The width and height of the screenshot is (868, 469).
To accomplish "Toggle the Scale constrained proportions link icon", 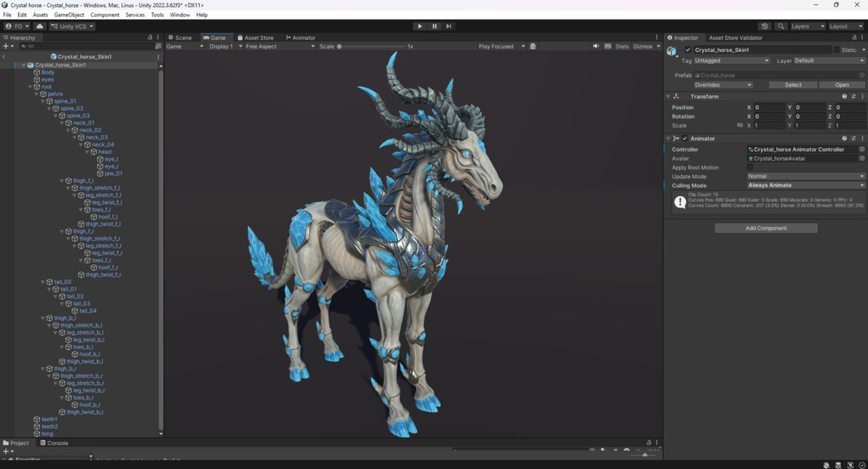I will (x=739, y=126).
